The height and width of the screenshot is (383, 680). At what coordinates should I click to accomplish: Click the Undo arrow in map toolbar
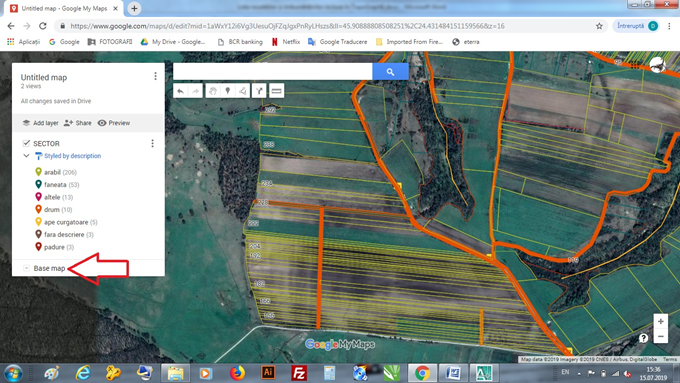(x=180, y=91)
